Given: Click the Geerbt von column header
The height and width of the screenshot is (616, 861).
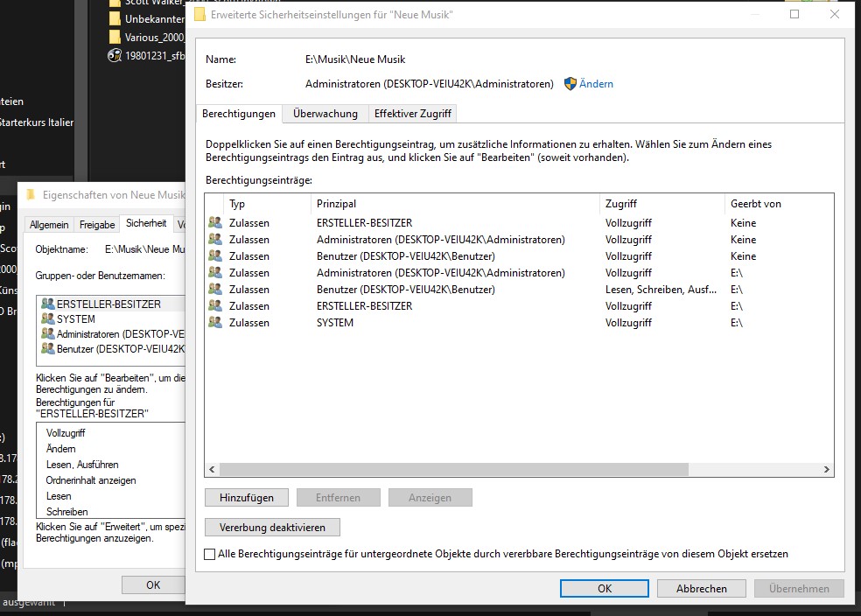Looking at the screenshot, I should (x=779, y=204).
